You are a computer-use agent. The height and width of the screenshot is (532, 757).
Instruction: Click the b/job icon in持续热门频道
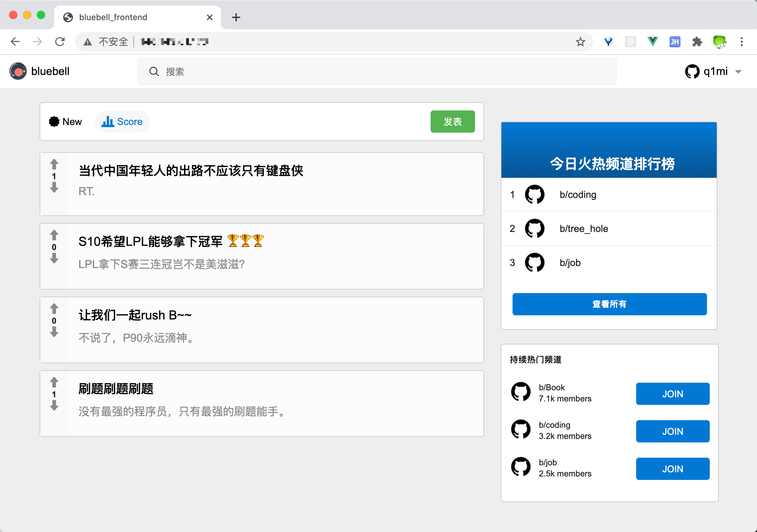point(522,467)
